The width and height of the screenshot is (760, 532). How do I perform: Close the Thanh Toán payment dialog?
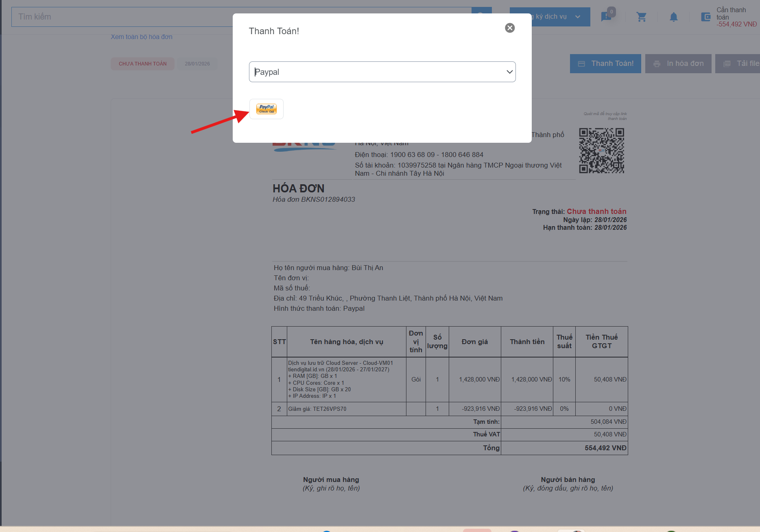tap(509, 28)
